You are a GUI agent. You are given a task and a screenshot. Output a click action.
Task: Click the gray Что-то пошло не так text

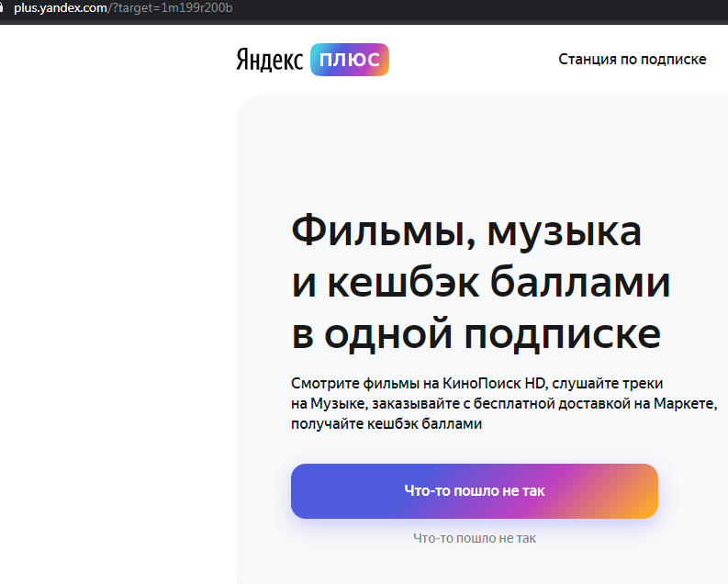(x=475, y=538)
